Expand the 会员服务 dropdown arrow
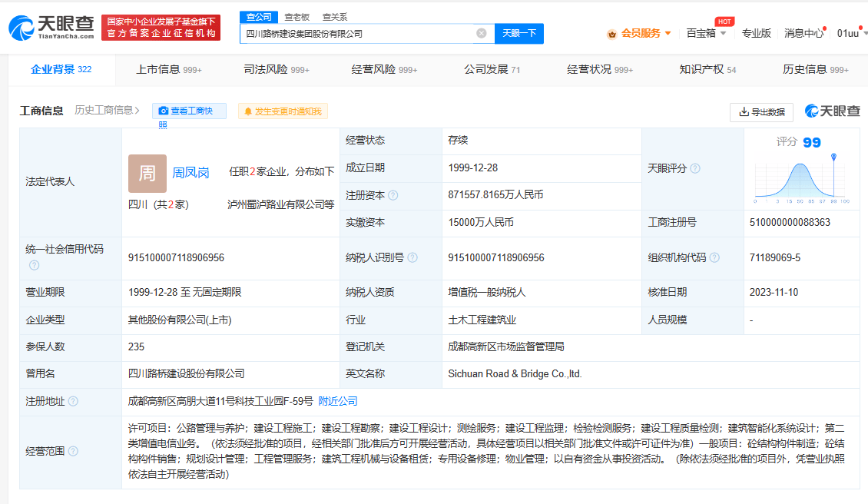 [668, 33]
